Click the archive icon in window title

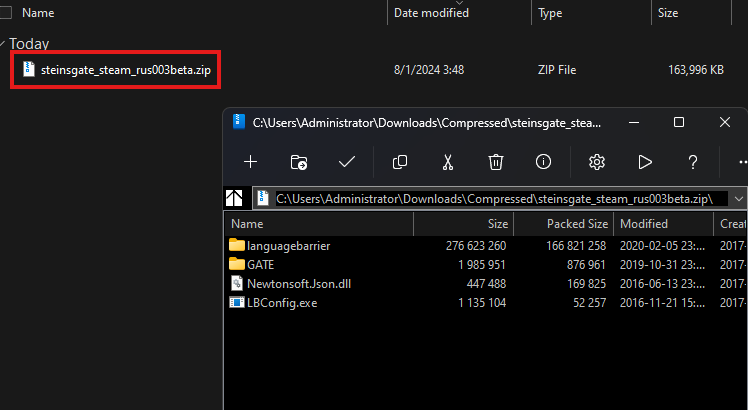coord(239,122)
